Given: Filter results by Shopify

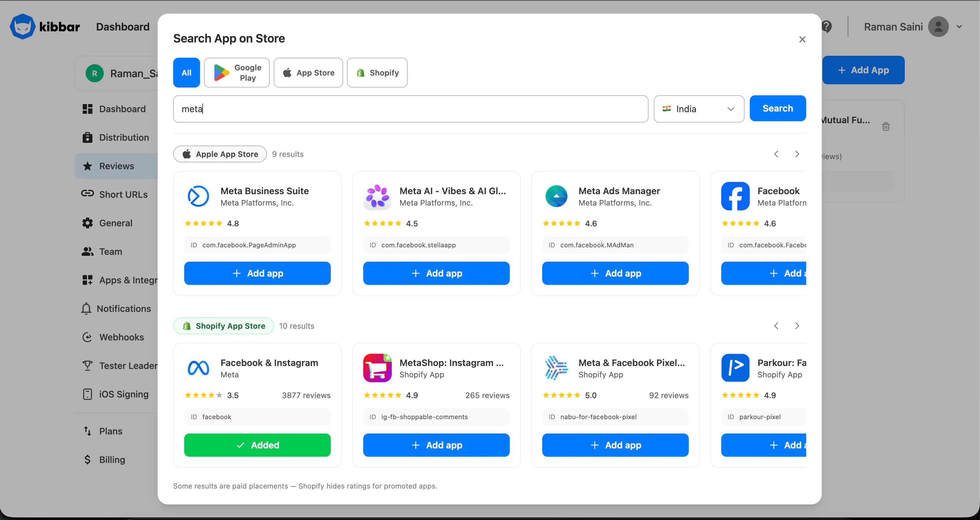Looking at the screenshot, I should click(377, 73).
